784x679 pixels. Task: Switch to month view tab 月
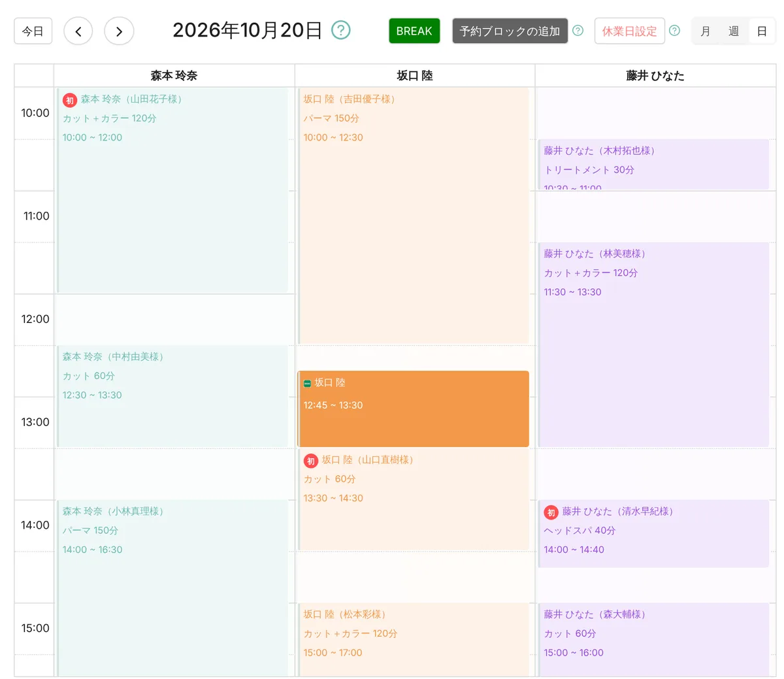point(706,31)
